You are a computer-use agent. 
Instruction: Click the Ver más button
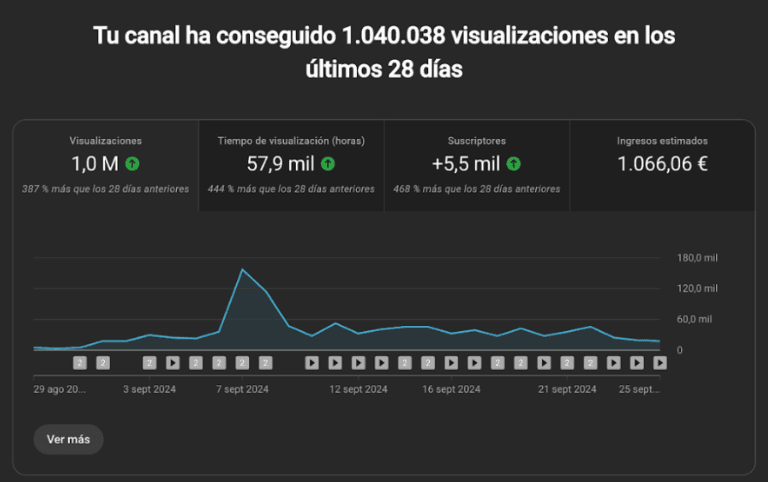click(68, 439)
